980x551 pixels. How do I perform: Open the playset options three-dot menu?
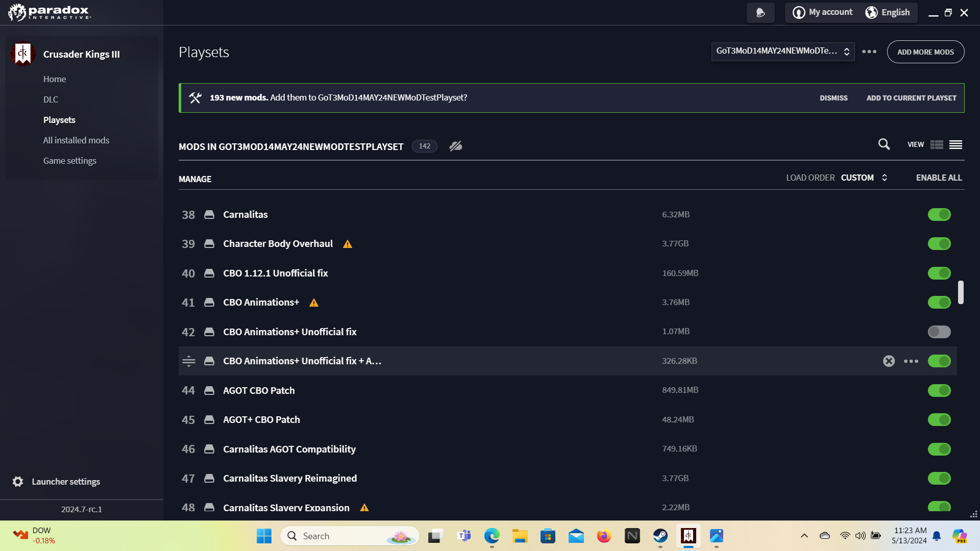point(869,52)
